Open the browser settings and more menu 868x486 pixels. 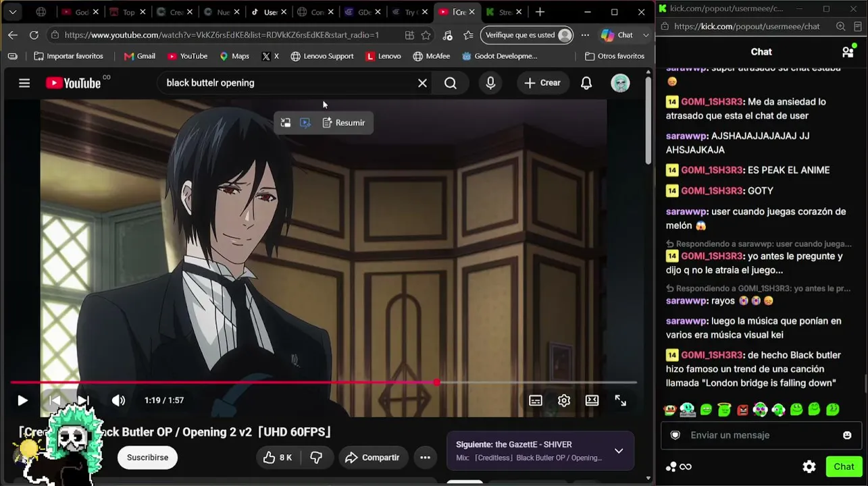point(585,35)
